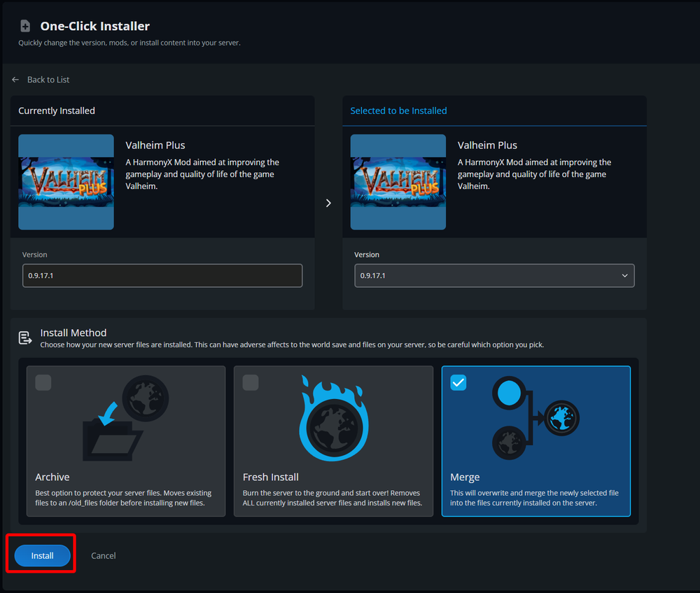Click the Archive folder-and-globe icon
This screenshot has width=700, height=593.
[126, 418]
